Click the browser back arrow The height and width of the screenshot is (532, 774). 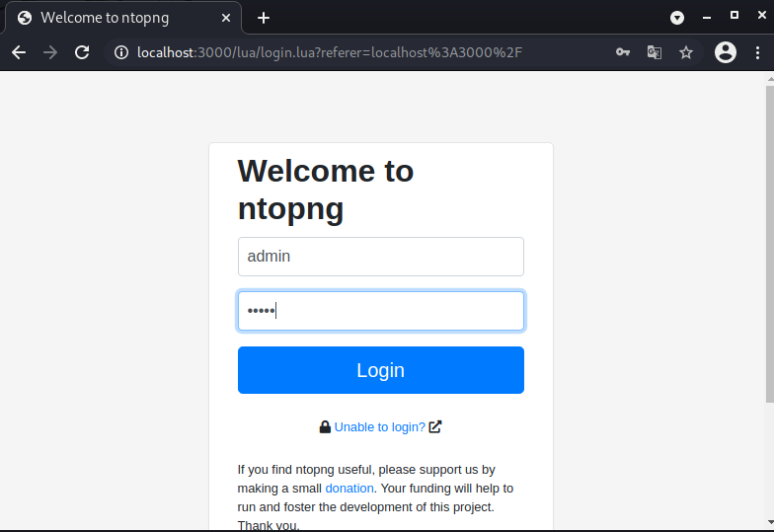coord(19,52)
